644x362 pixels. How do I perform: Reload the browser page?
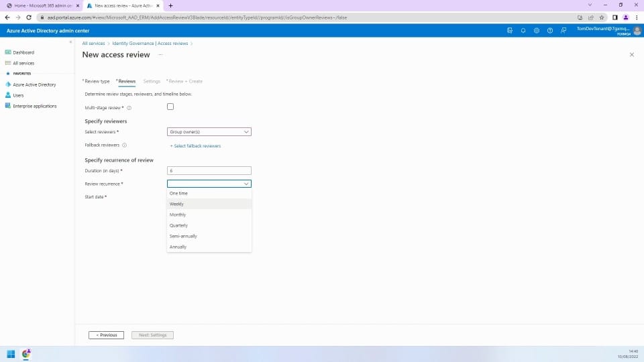pos(29,17)
